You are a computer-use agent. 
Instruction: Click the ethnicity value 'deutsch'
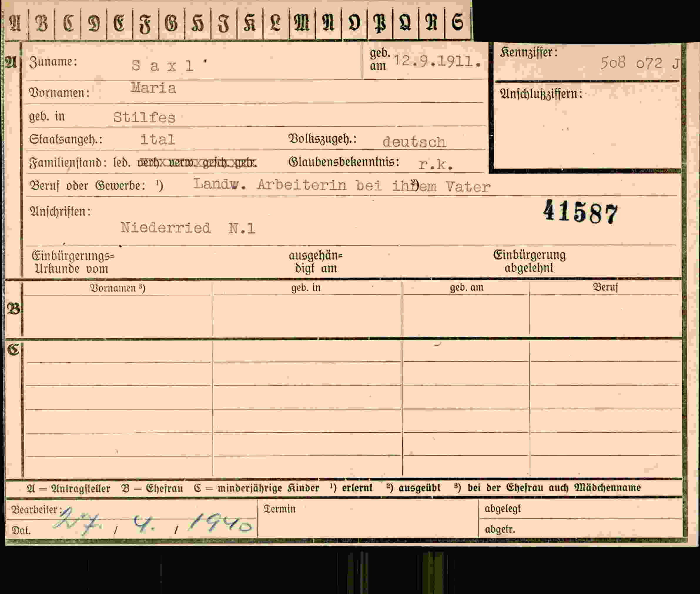tap(414, 142)
